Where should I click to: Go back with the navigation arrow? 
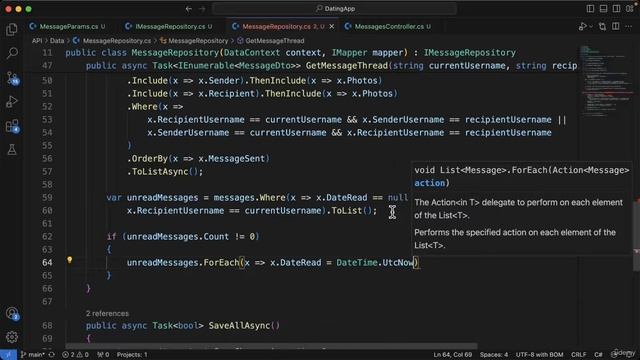click(x=189, y=9)
